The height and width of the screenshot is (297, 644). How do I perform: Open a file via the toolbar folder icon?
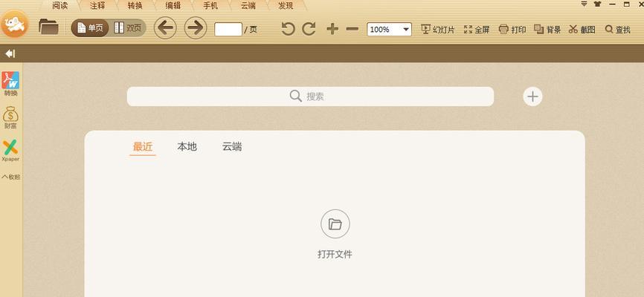(48, 27)
